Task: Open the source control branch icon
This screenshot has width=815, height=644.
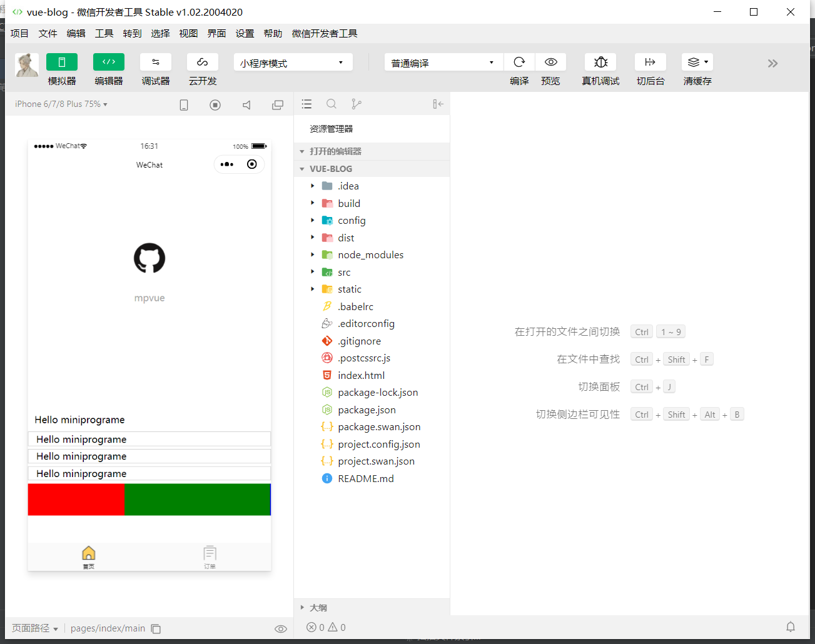Action: 356,104
